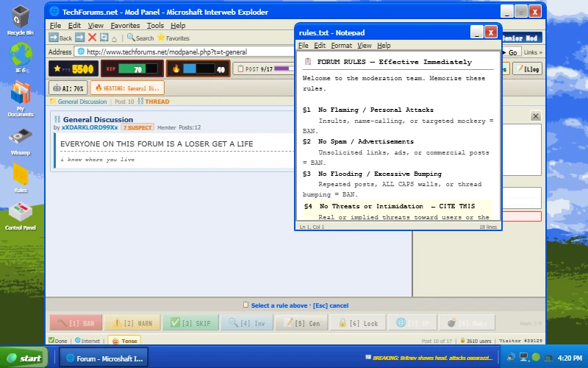This screenshot has height=368, width=588.
Task: Select rule §1 No Flaming in Notepad
Action: pos(398,120)
